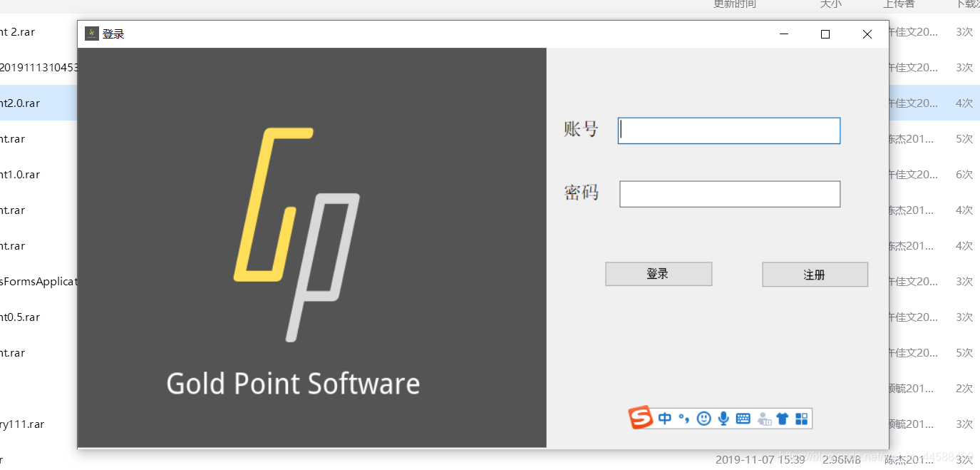Maximize the 登录 login window
This screenshot has width=980, height=470.
tap(825, 34)
